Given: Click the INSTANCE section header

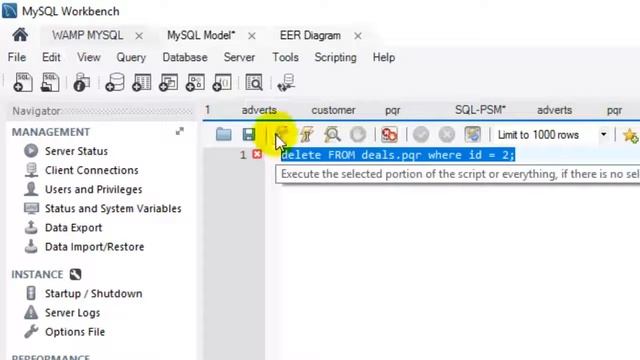Looking at the screenshot, I should pos(37,274).
